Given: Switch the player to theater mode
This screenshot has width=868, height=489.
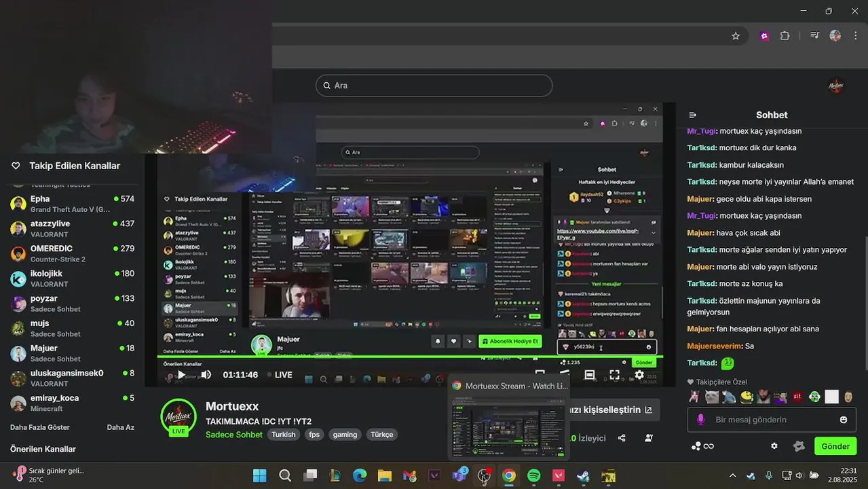Looking at the screenshot, I should [x=590, y=375].
